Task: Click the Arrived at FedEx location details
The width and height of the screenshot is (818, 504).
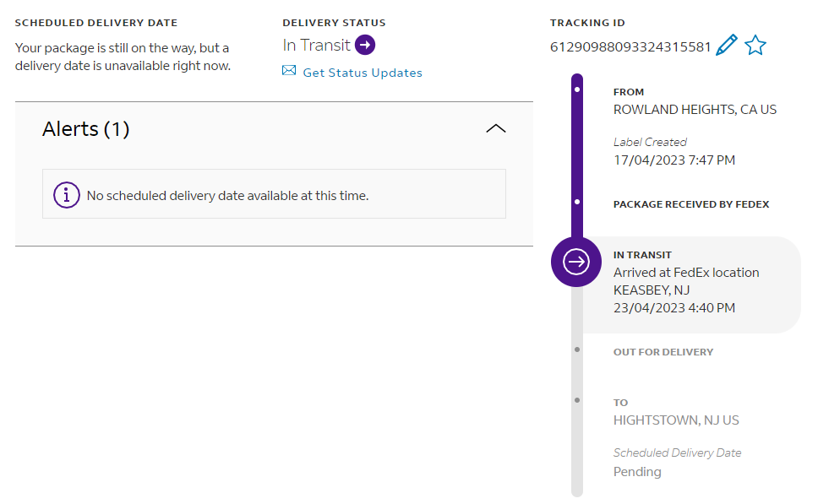Action: coord(686,273)
